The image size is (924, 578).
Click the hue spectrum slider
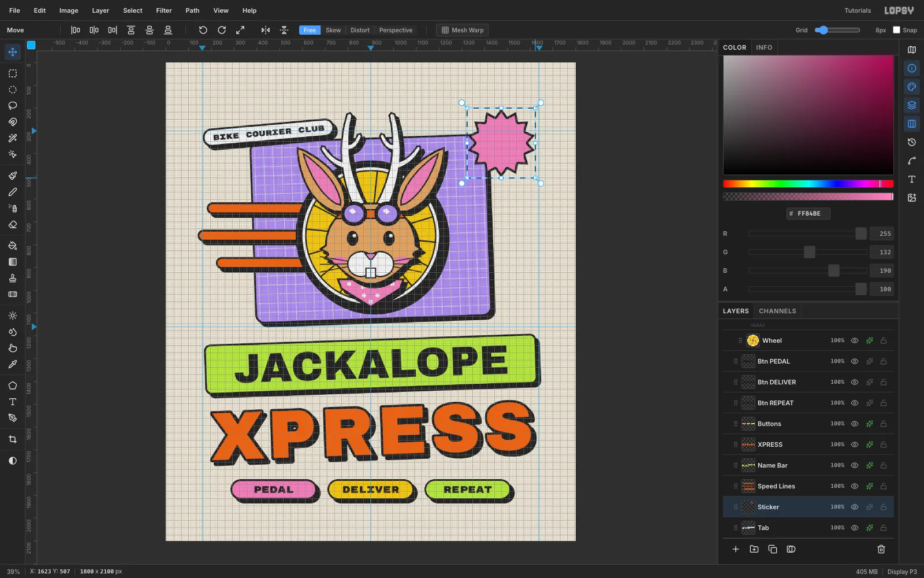[808, 184]
